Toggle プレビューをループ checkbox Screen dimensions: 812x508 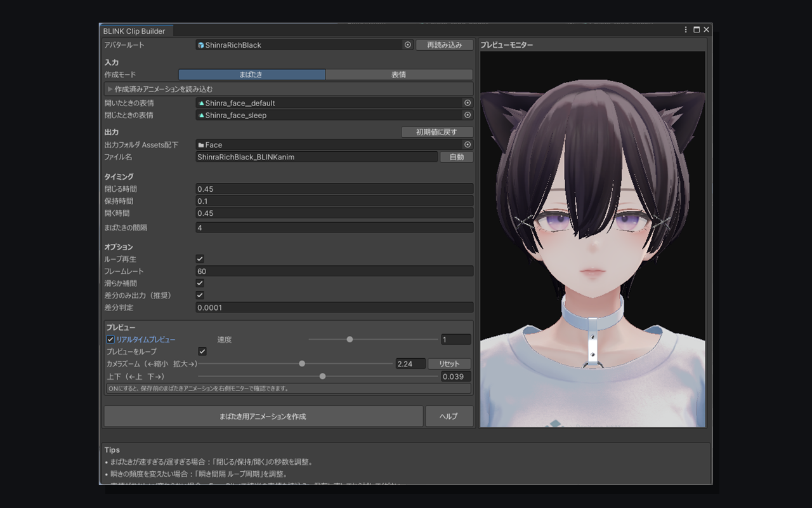tap(202, 351)
